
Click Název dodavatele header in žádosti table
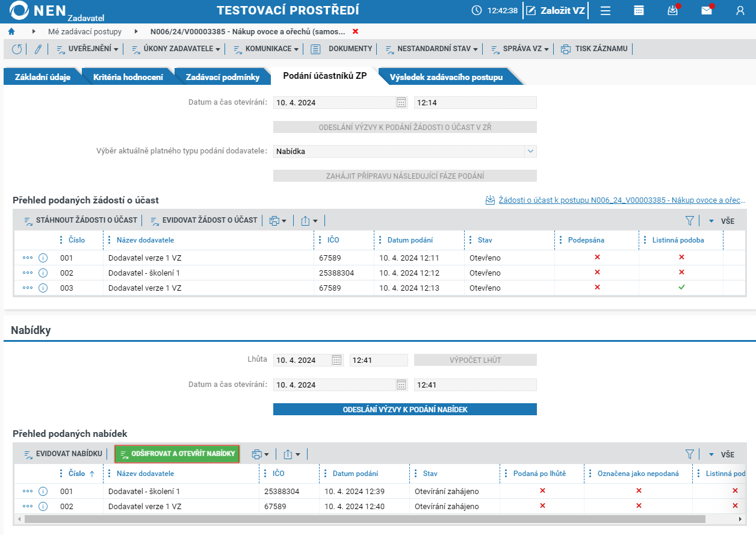(145, 240)
